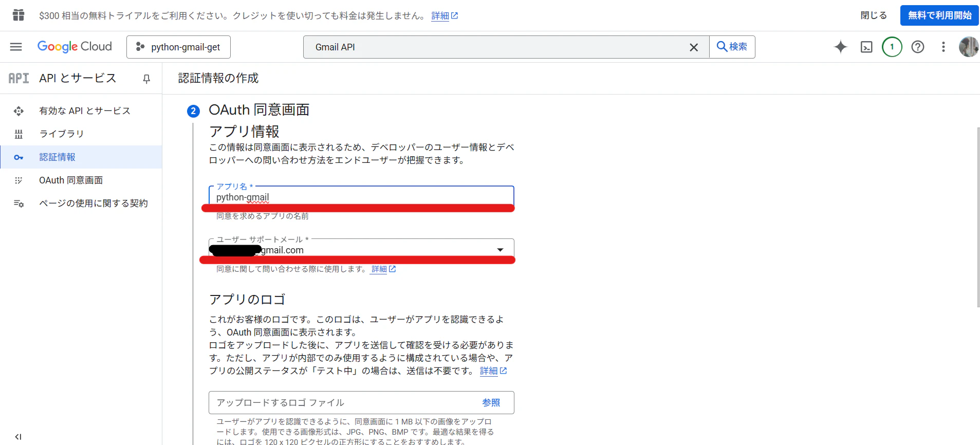Click the OAuth 同意画面 dots icon
The height and width of the screenshot is (445, 980).
[x=19, y=180]
